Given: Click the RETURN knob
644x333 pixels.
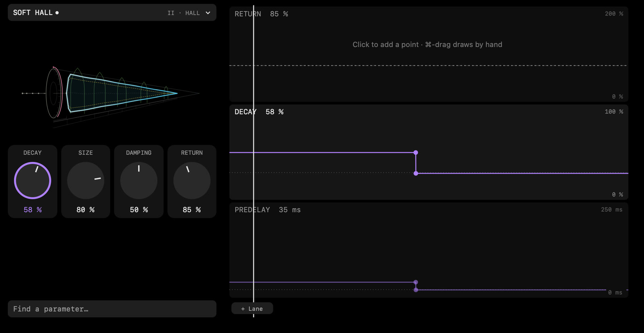Looking at the screenshot, I should 192,180.
